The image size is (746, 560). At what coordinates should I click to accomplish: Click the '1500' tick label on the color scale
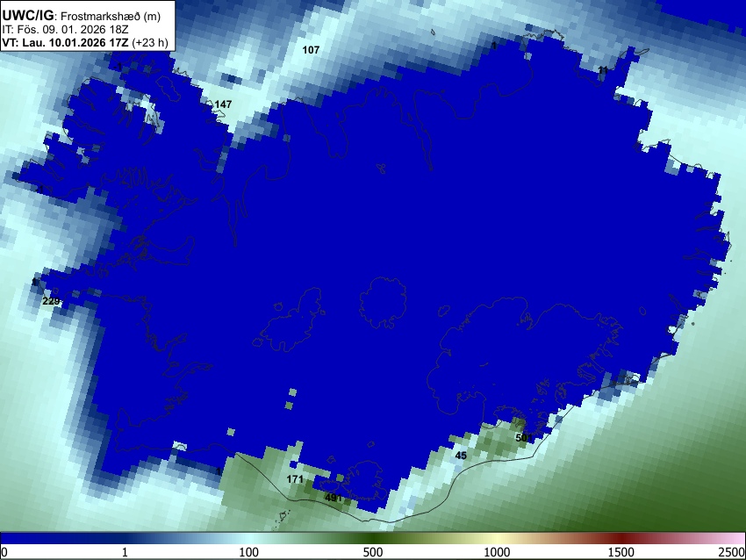(x=621, y=552)
